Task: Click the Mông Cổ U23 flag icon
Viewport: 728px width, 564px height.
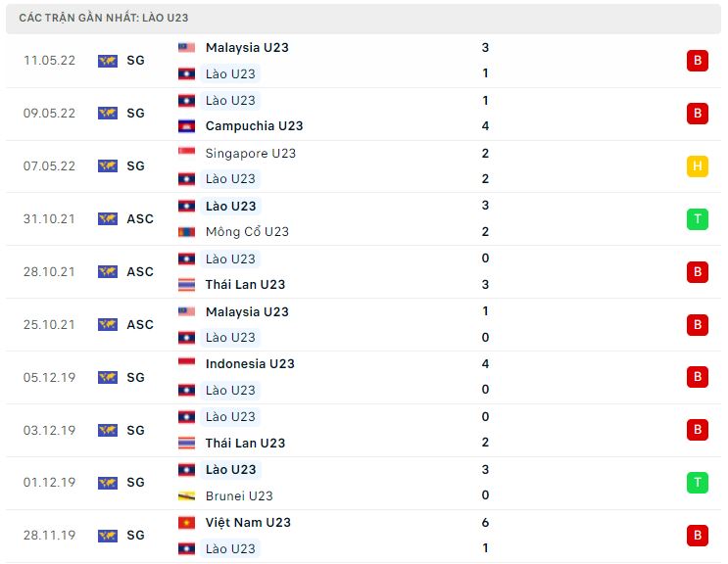Action: point(186,231)
